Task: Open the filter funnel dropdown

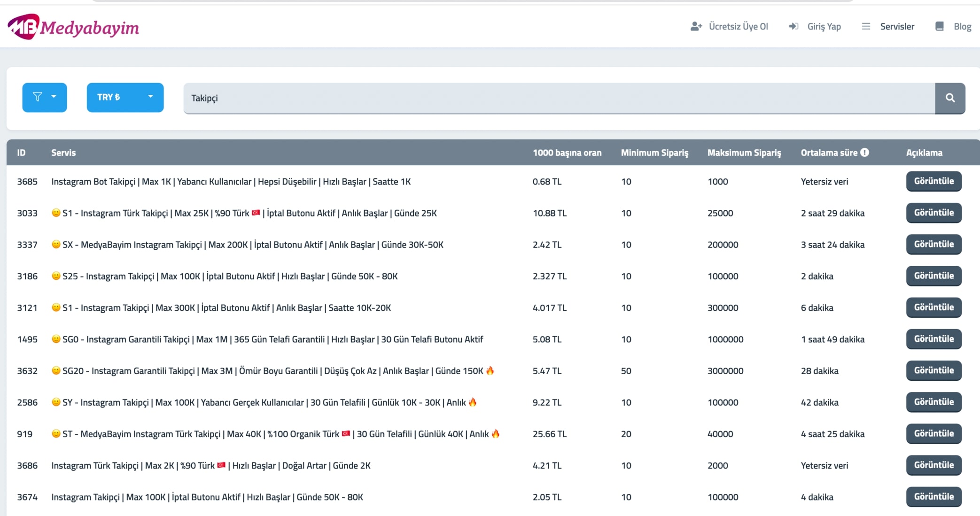Action: [45, 97]
